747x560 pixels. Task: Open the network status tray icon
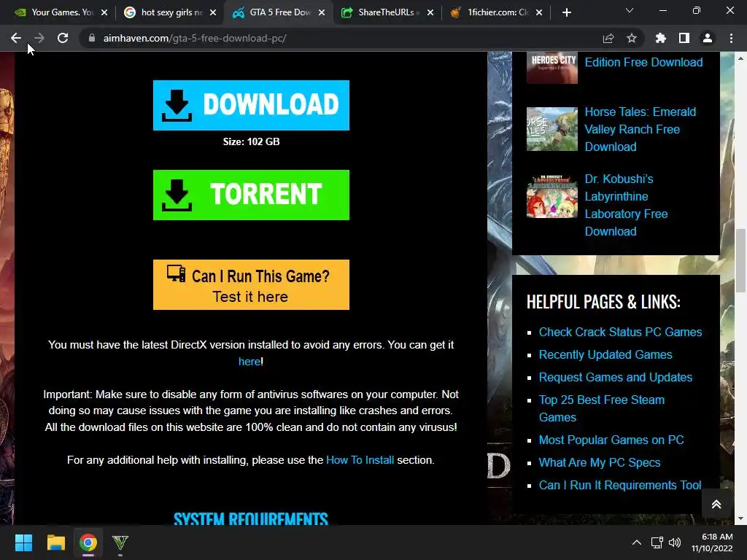coord(657,542)
